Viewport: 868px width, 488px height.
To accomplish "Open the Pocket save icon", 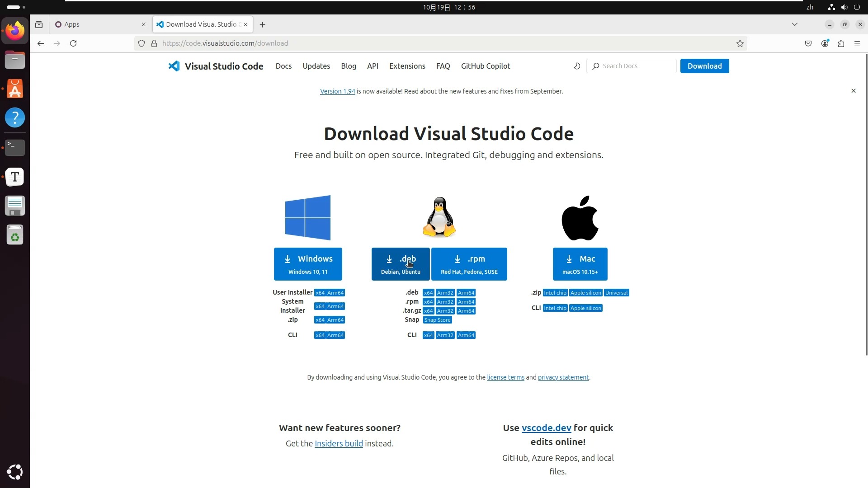I will 808,43.
